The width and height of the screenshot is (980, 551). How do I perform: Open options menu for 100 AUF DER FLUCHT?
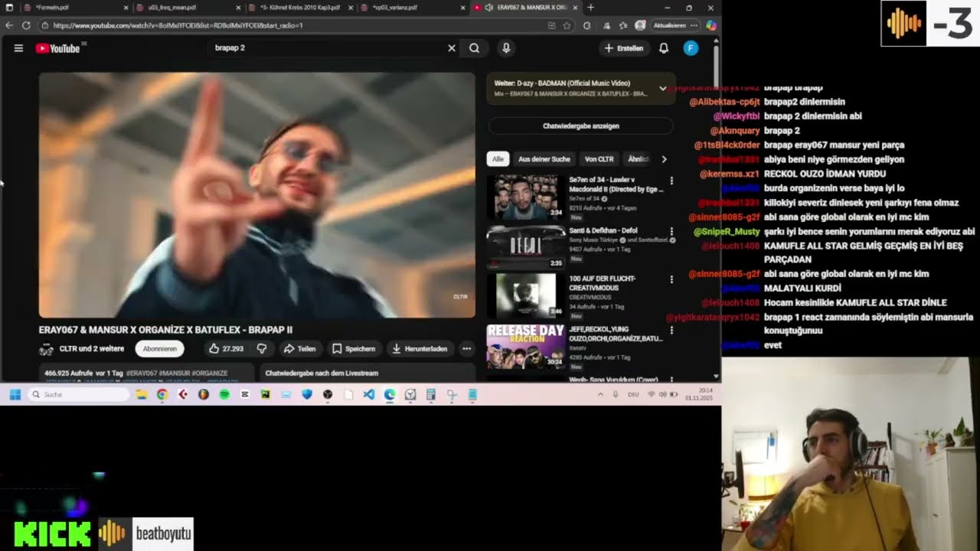pyautogui.click(x=671, y=280)
